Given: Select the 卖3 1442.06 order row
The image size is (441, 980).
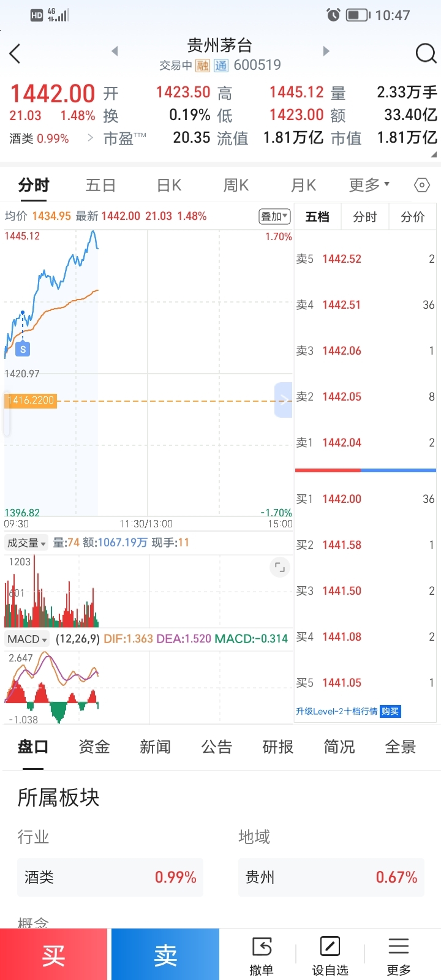Looking at the screenshot, I should pos(365,351).
